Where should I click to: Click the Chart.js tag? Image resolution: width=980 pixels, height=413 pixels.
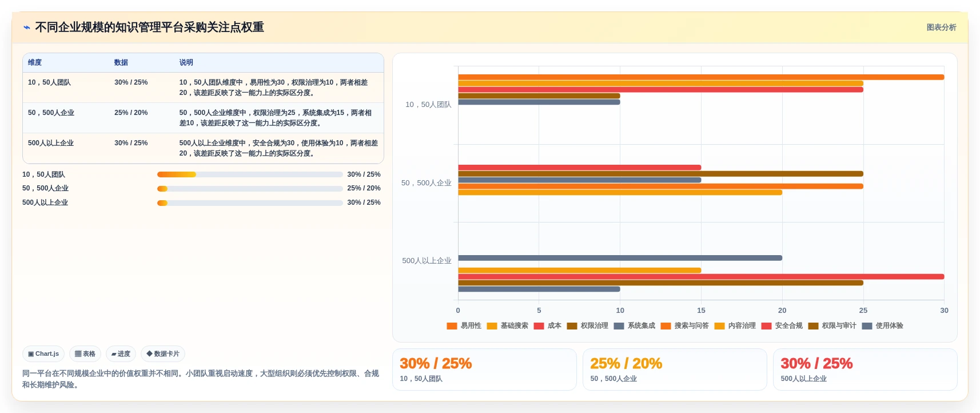[x=43, y=354]
